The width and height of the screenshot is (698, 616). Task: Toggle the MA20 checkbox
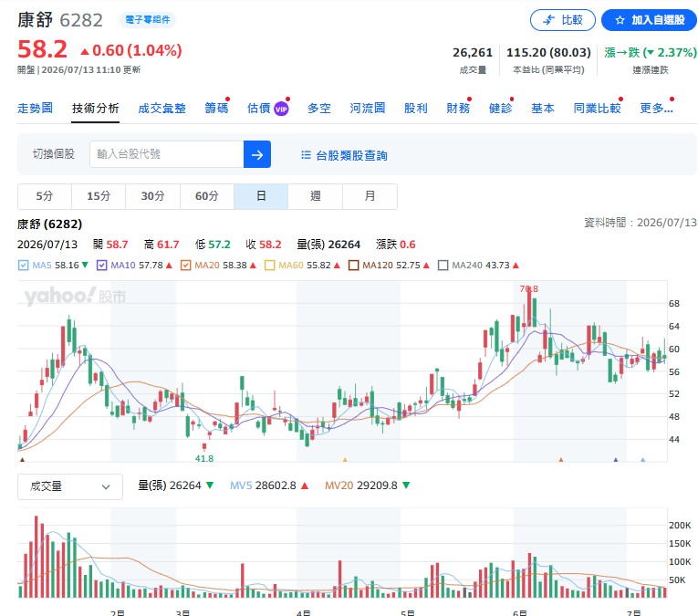185,266
